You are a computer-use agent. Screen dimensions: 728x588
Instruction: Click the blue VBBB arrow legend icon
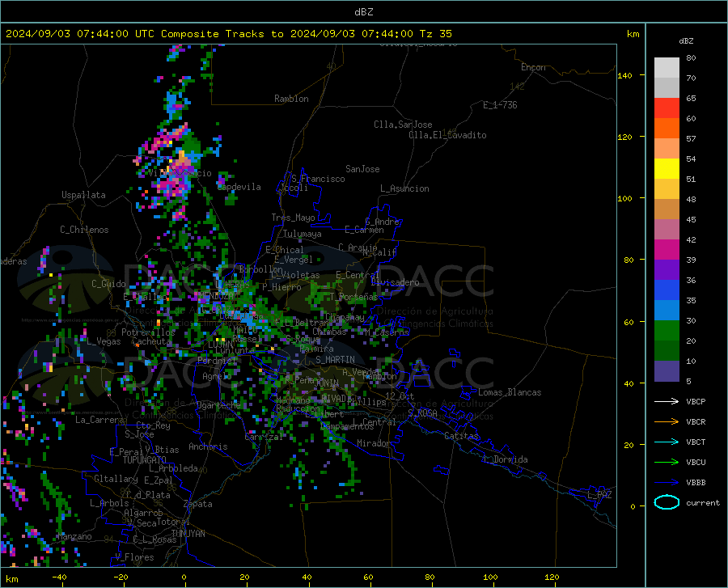coord(667,483)
